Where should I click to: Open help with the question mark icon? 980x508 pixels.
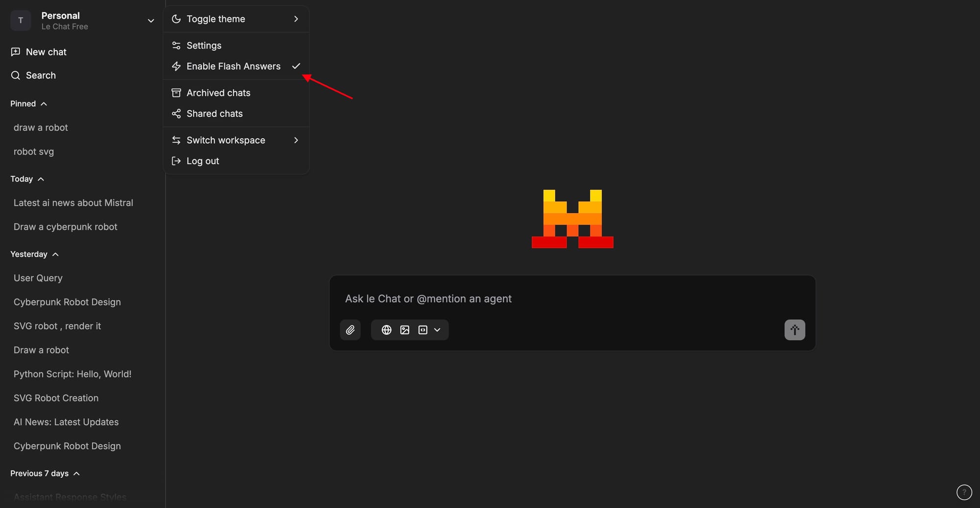click(964, 492)
